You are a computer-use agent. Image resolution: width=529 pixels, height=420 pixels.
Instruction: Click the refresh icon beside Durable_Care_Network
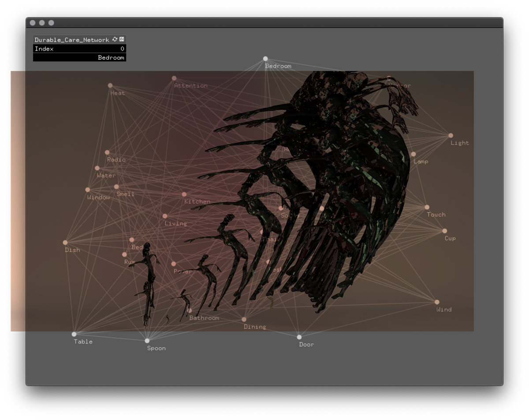[115, 39]
